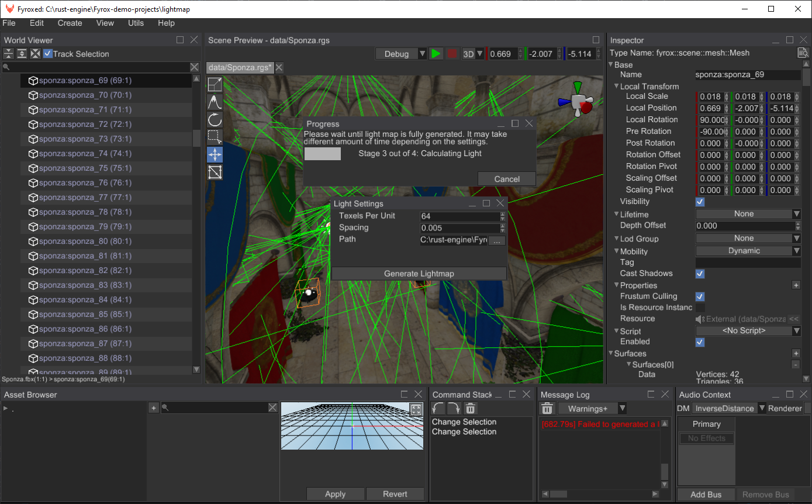Select the rectangle select tool
The width and height of the screenshot is (812, 504).
pos(215,137)
